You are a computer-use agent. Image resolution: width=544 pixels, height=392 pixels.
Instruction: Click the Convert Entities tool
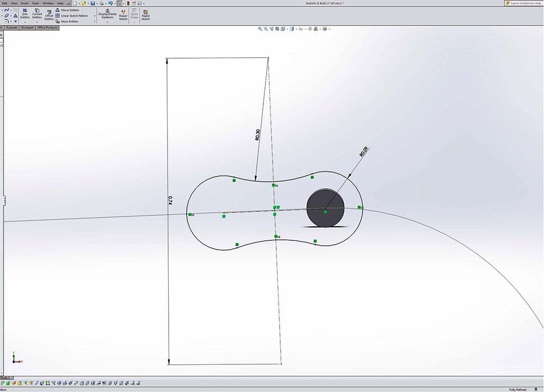click(x=37, y=13)
